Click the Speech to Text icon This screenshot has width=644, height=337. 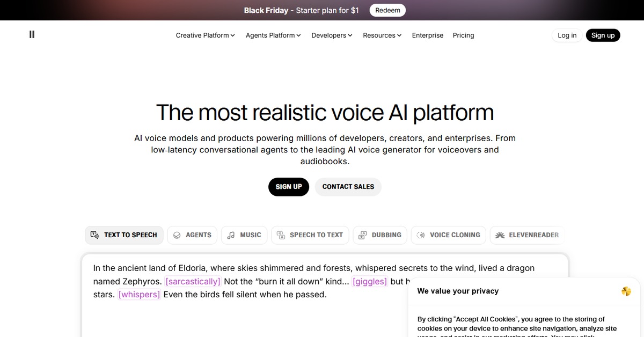coord(281,235)
